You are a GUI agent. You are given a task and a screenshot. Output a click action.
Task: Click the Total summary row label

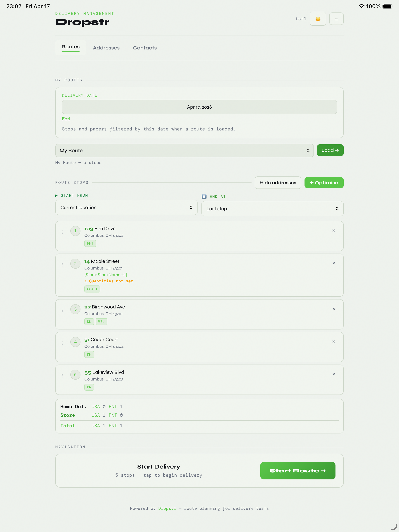click(68, 426)
